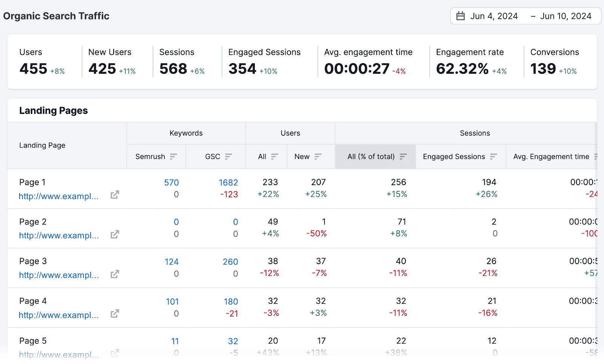Click the Engaged Sessions sort icon
This screenshot has width=604, height=364.
493,156
